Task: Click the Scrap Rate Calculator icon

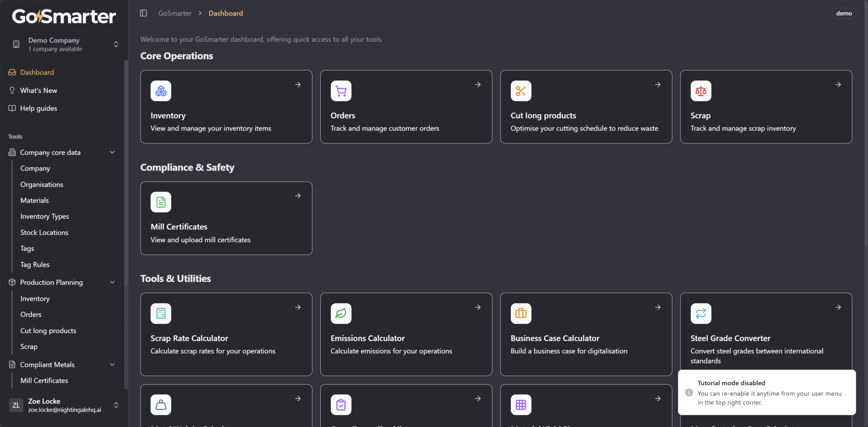Action: pyautogui.click(x=161, y=314)
